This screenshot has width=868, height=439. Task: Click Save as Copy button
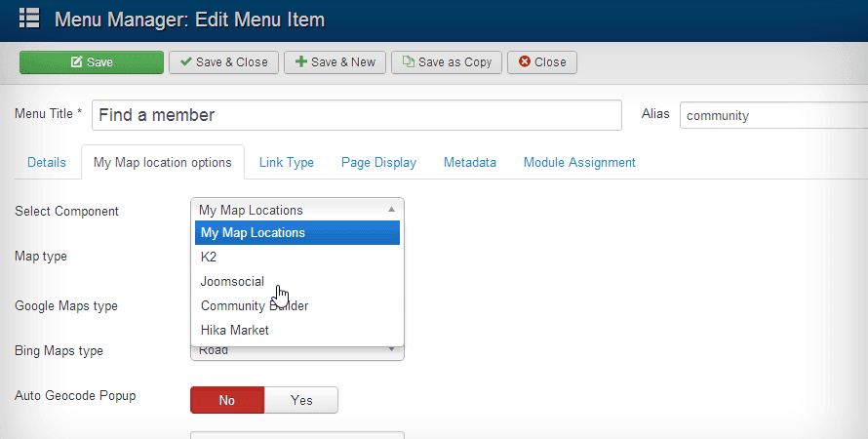447,62
